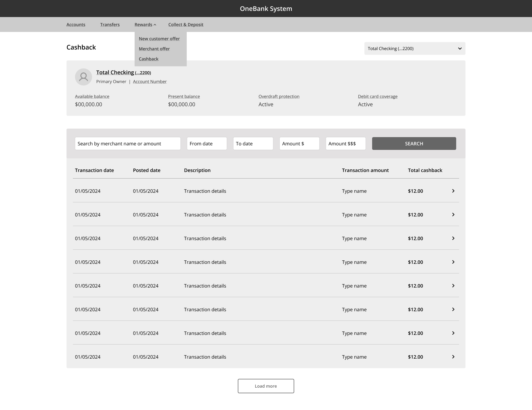The width and height of the screenshot is (532, 410).
Task: Click the Load more button
Action: coord(266,386)
